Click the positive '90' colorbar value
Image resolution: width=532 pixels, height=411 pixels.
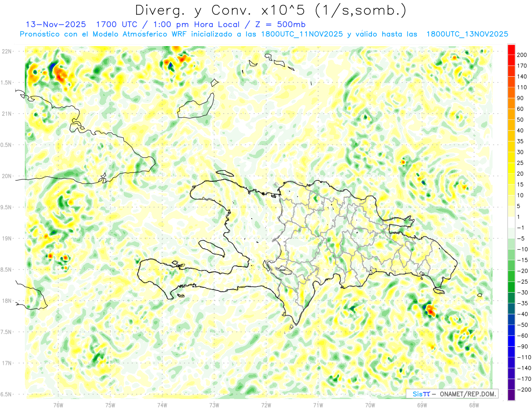[x=520, y=98]
